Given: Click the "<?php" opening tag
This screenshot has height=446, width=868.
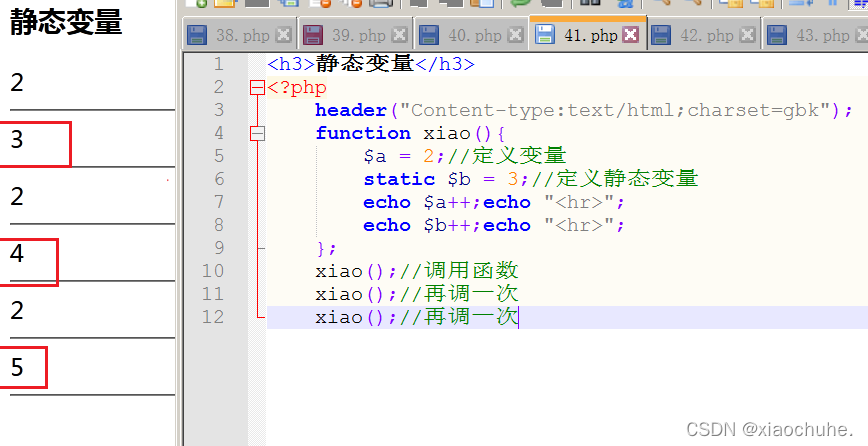Looking at the screenshot, I should coord(297,87).
